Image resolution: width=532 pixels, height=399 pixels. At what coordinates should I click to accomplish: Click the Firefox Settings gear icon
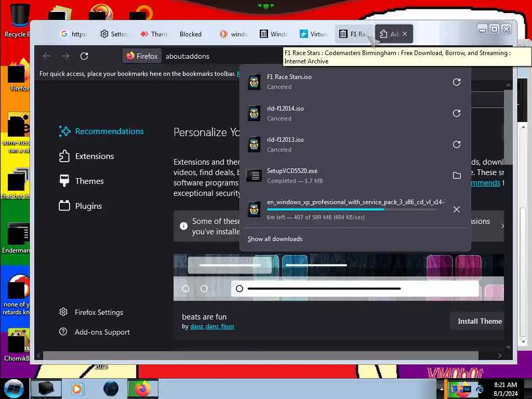tap(63, 312)
